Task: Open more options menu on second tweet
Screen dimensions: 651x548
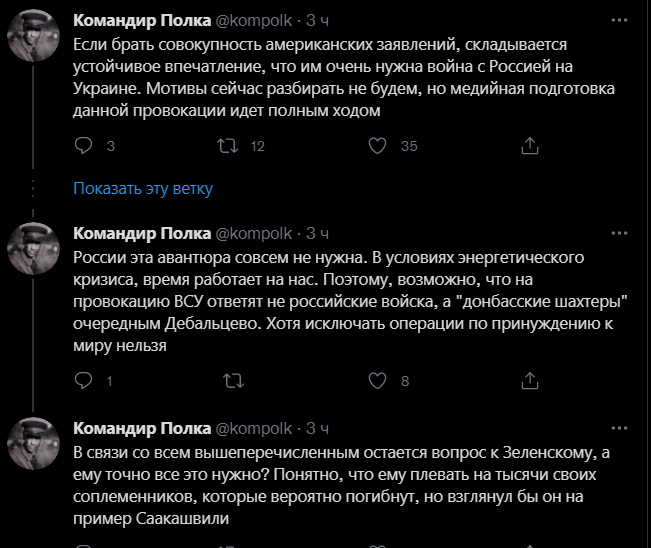Action: tap(619, 233)
